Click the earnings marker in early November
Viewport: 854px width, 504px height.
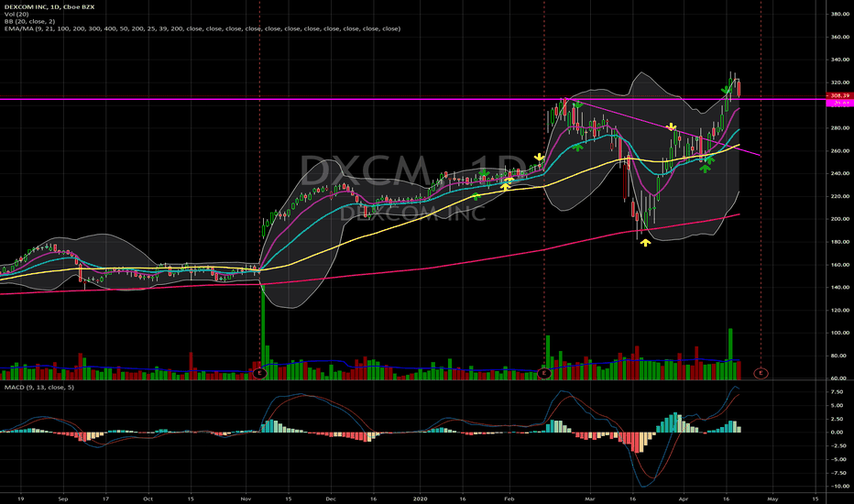260,373
